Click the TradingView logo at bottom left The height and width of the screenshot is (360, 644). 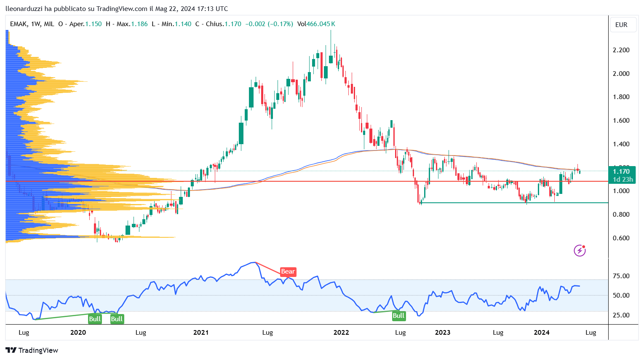coord(32,350)
